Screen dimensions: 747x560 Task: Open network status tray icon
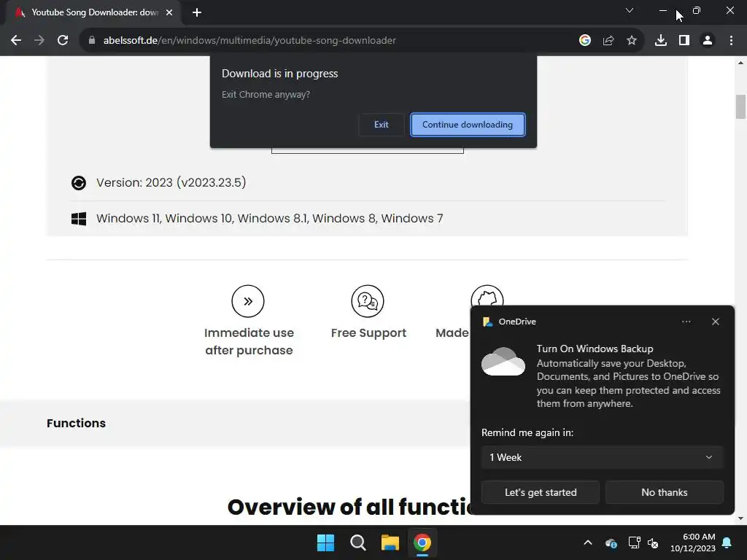pyautogui.click(x=634, y=542)
